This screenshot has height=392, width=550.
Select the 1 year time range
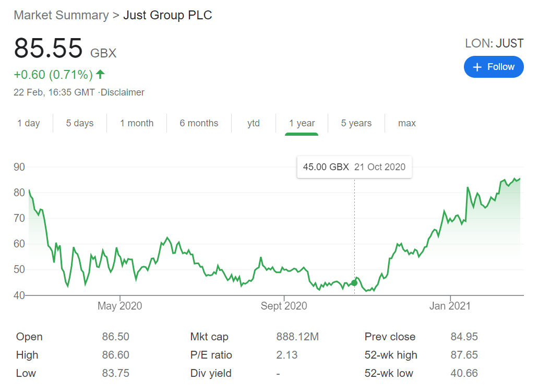(302, 123)
